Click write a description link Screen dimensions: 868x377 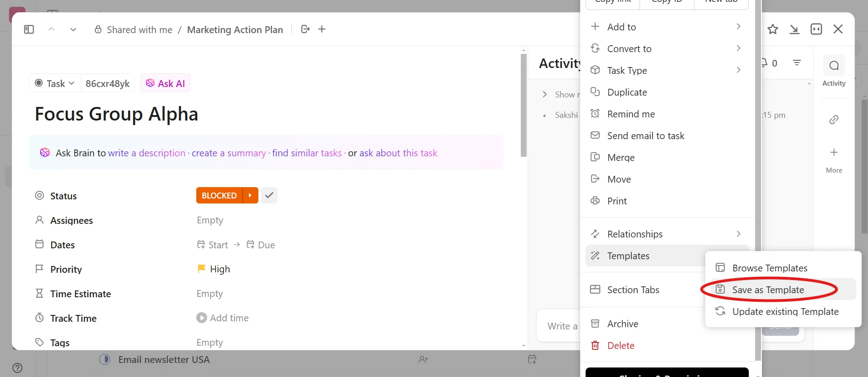(147, 153)
